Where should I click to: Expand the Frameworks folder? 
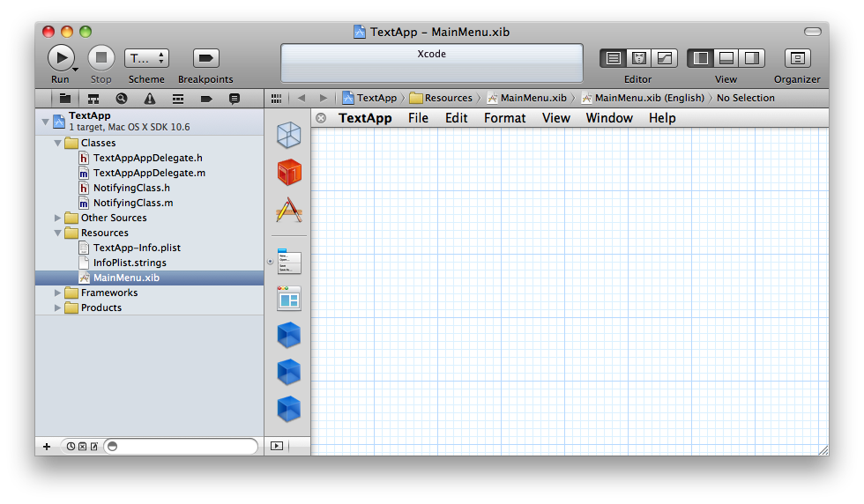click(x=57, y=293)
